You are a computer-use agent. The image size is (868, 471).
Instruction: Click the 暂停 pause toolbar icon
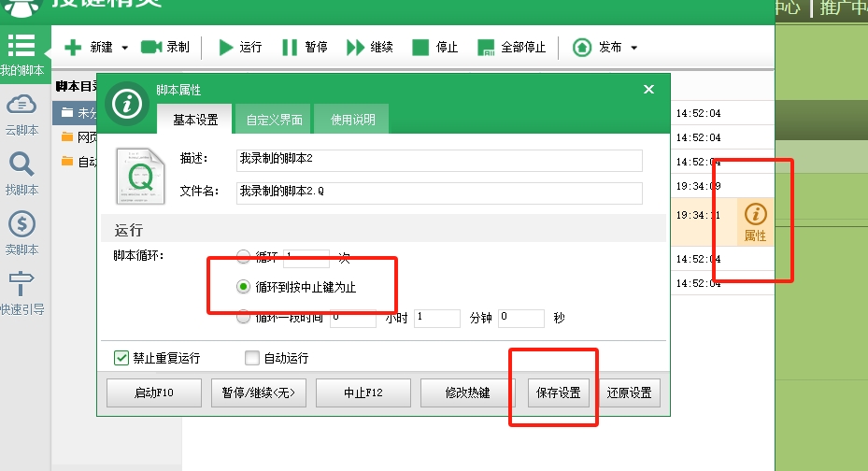[290, 48]
